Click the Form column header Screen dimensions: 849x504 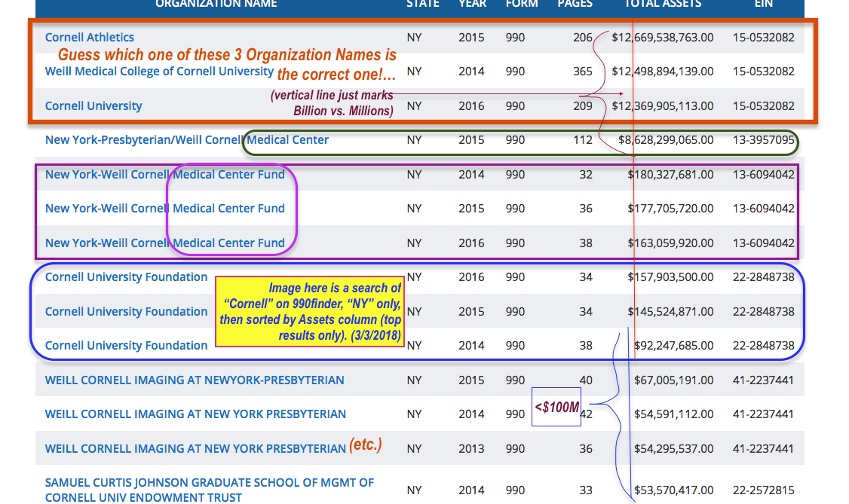click(x=522, y=4)
